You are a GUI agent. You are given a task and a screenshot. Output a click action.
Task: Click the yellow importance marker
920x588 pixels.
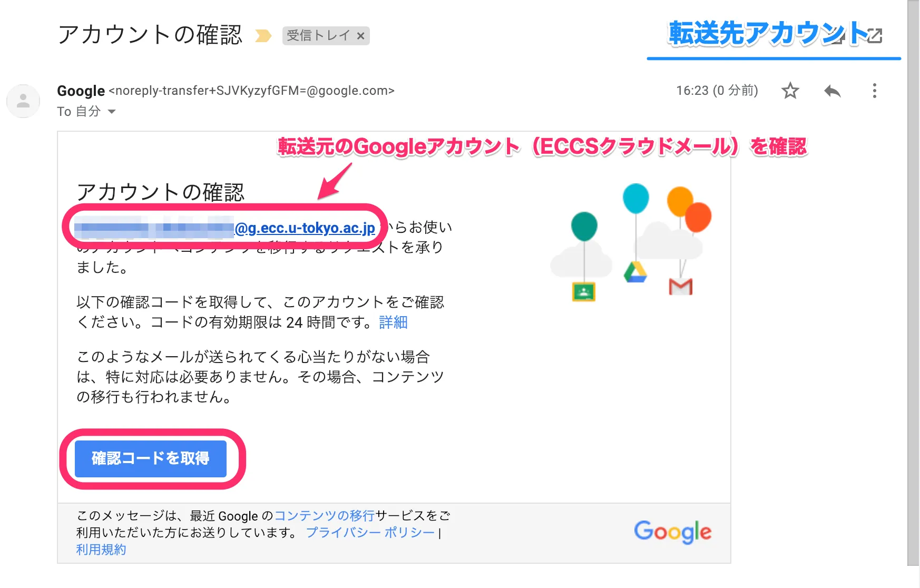coord(263,36)
